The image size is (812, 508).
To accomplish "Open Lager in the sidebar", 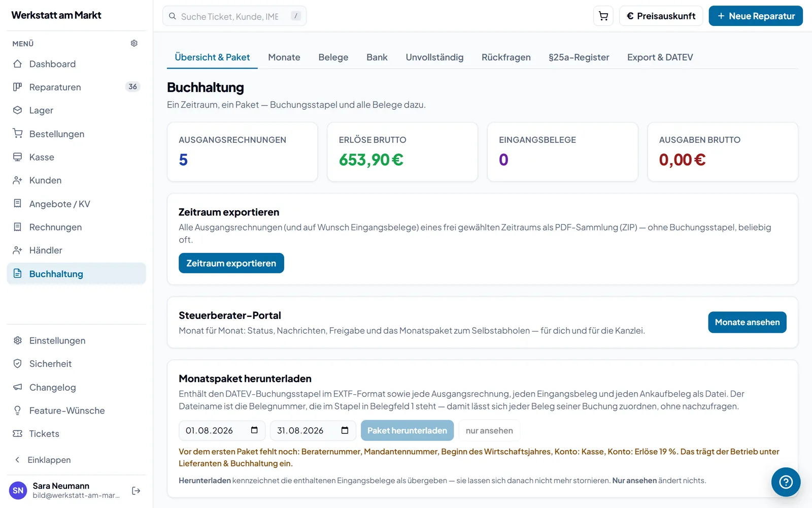I will (76, 110).
